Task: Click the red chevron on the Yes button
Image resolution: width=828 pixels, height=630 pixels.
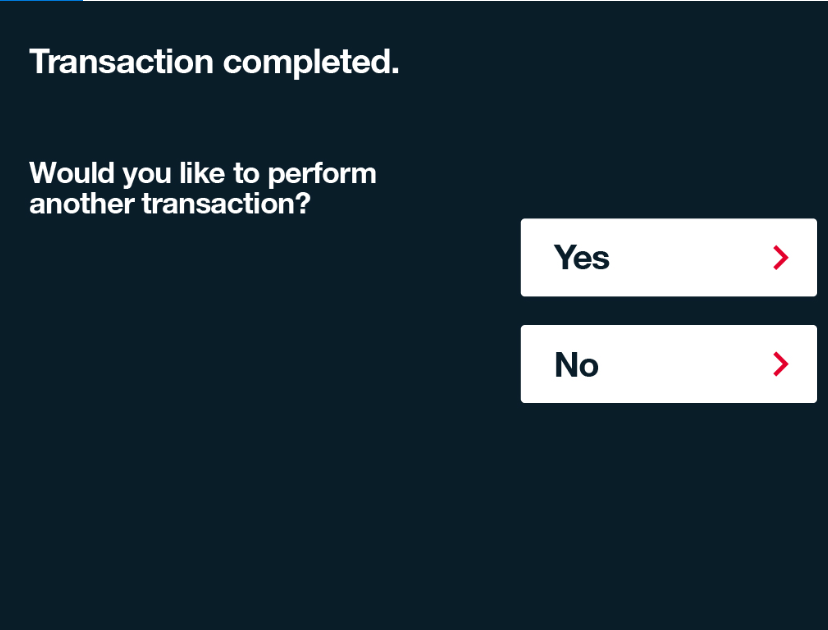Action: (x=781, y=258)
